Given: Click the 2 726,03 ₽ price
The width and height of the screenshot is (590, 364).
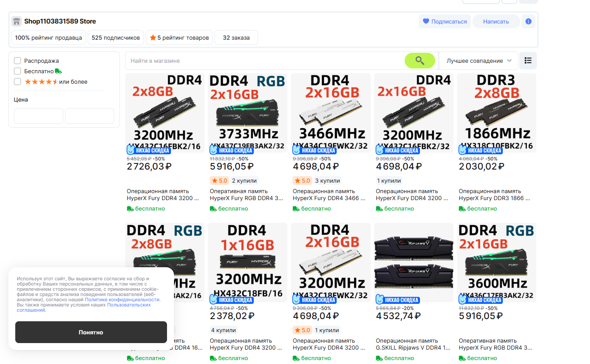Looking at the screenshot, I should 149,166.
